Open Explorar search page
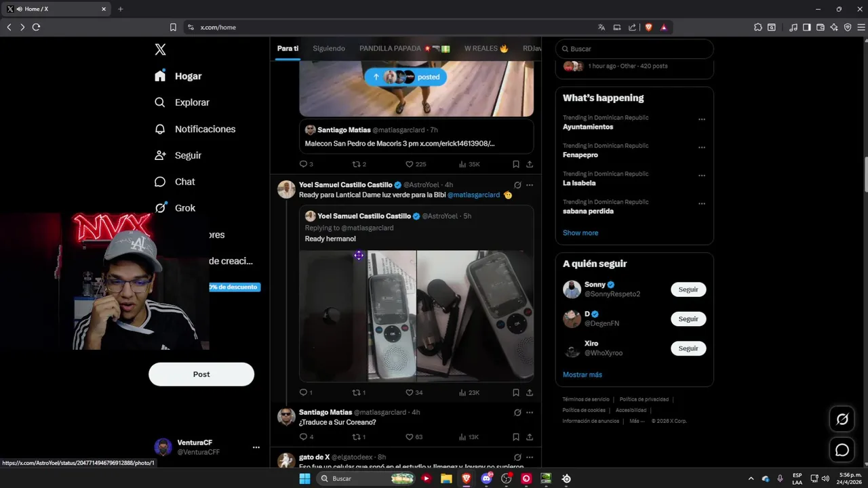Viewport: 868px width, 488px height. [x=182, y=102]
